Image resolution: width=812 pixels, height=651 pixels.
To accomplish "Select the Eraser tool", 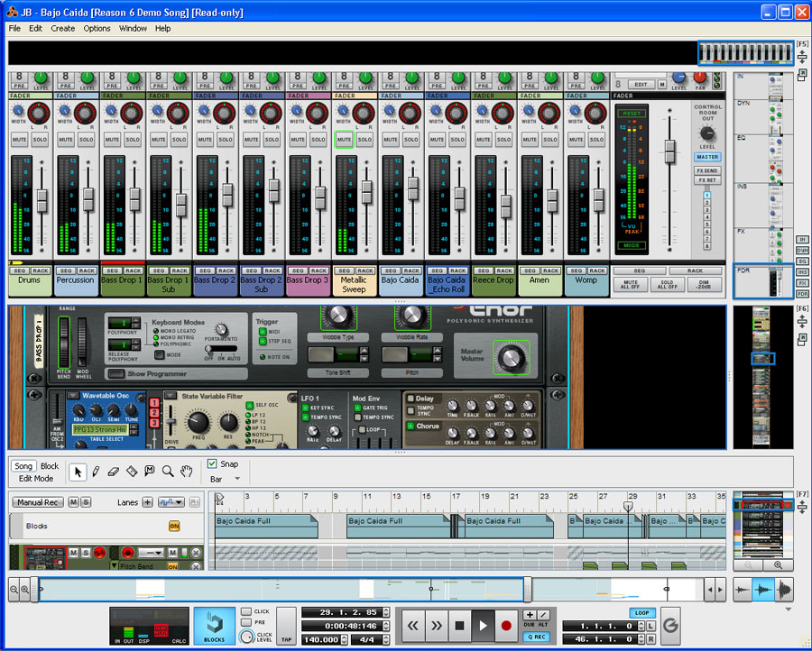I will coord(114,472).
